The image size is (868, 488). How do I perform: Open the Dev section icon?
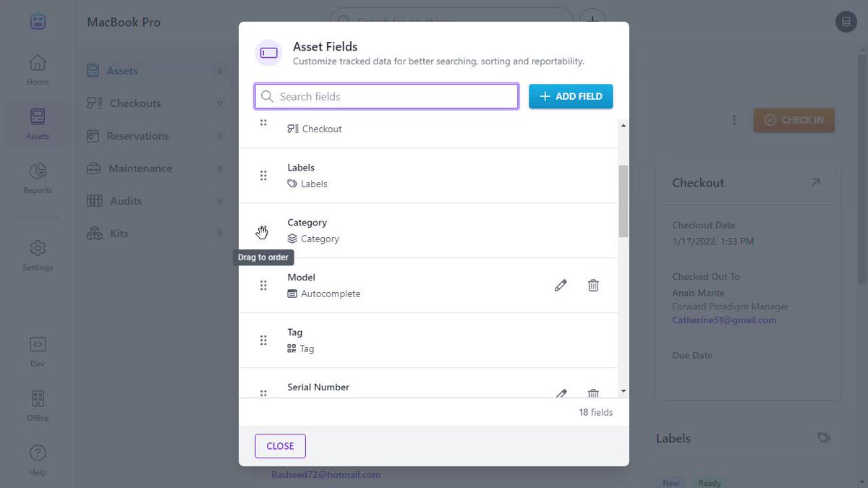pyautogui.click(x=38, y=351)
